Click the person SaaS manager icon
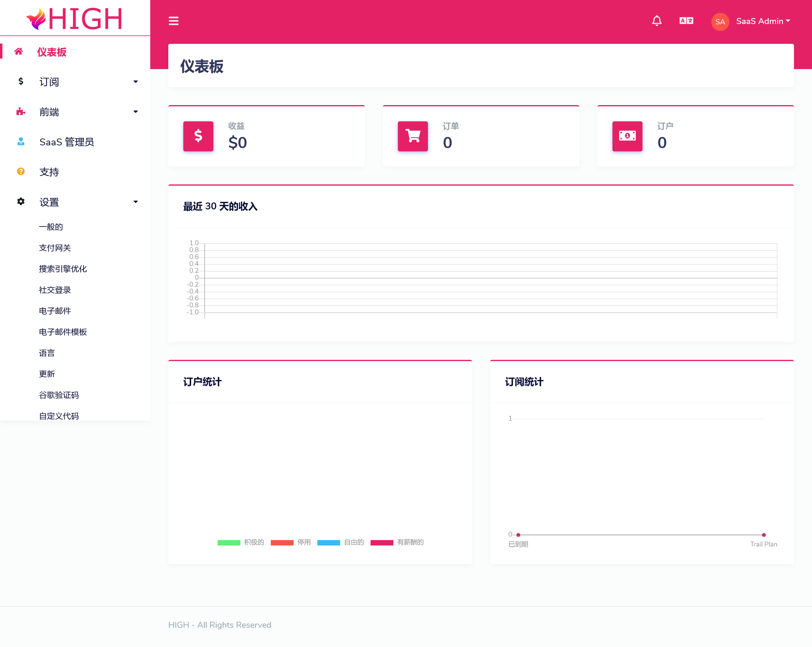The image size is (812, 647). click(19, 141)
